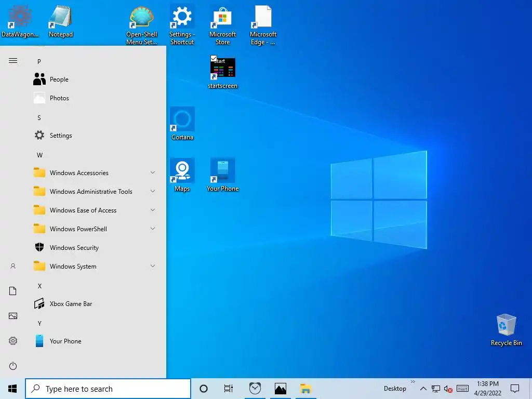The image size is (532, 399).
Task: Open People from the Start menu list
Action: [x=95, y=79]
